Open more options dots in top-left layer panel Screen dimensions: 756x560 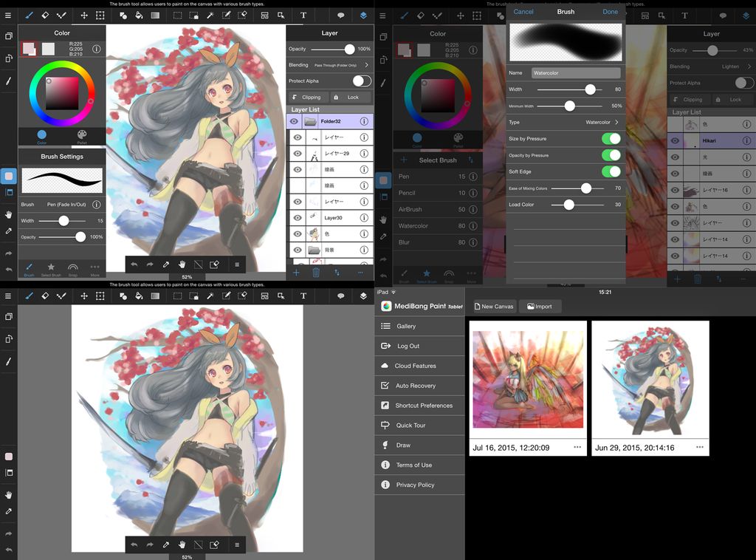(x=360, y=273)
